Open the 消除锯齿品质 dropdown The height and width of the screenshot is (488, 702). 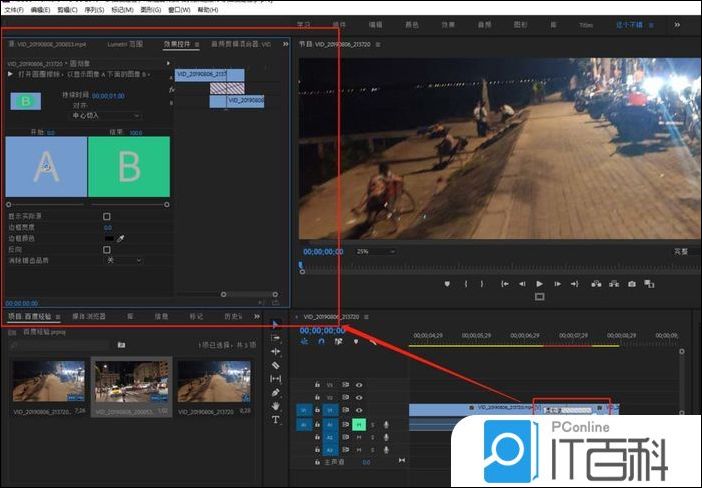point(124,260)
